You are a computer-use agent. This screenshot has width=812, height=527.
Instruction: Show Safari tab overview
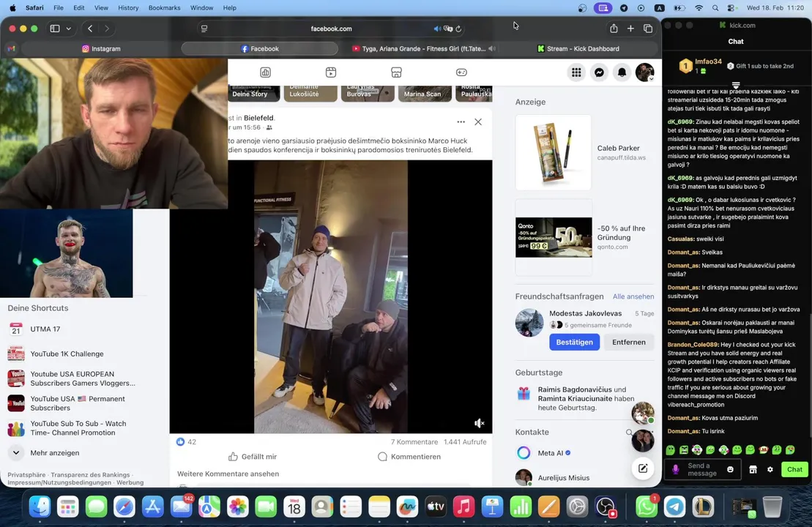tap(648, 29)
